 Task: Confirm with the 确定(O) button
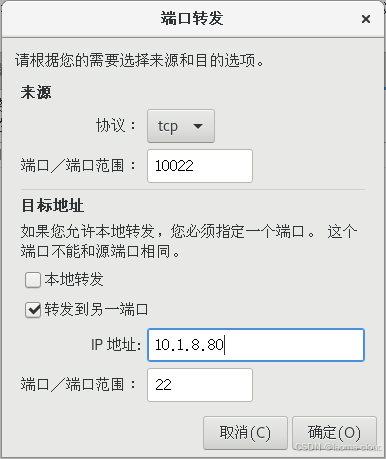click(334, 433)
